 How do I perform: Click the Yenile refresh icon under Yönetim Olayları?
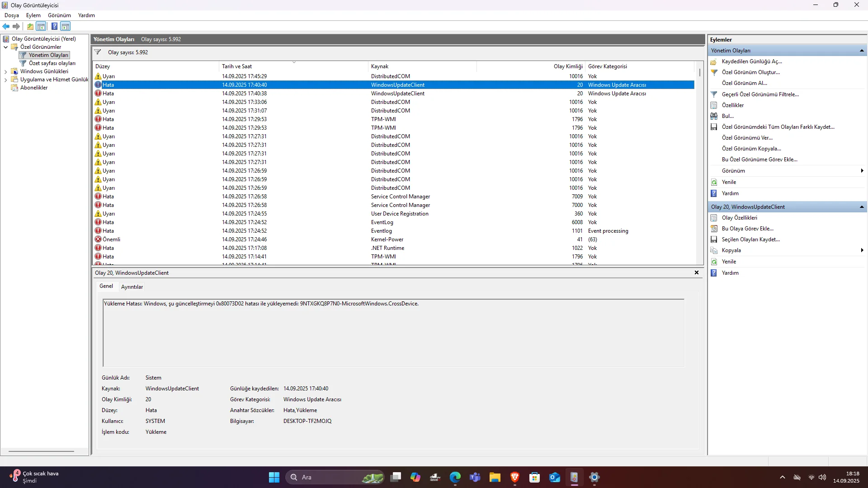pyautogui.click(x=714, y=182)
